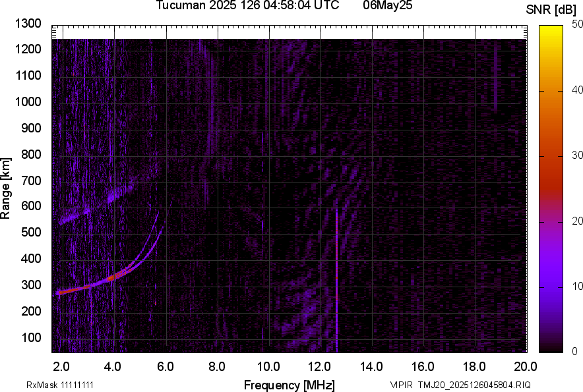Click the range tick label '700'
Screen dimensions: 583x392
(31, 181)
